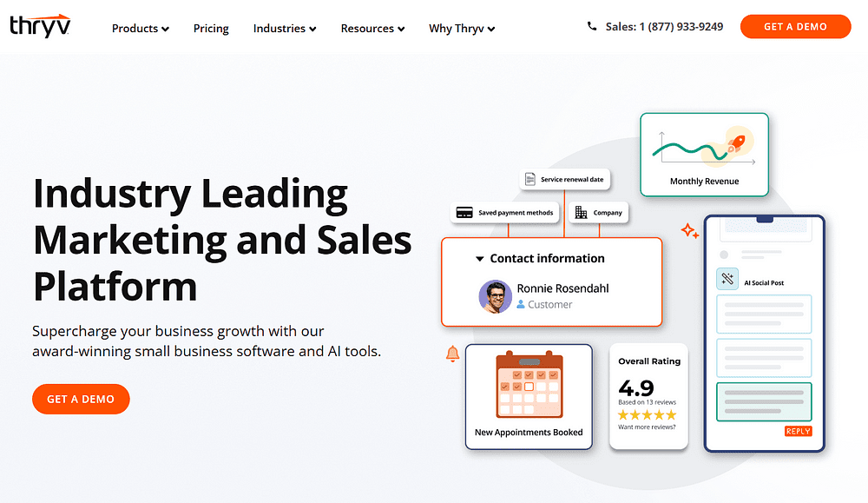Click the notification bell icon
Viewport: 868px width, 503px height.
[x=453, y=354]
